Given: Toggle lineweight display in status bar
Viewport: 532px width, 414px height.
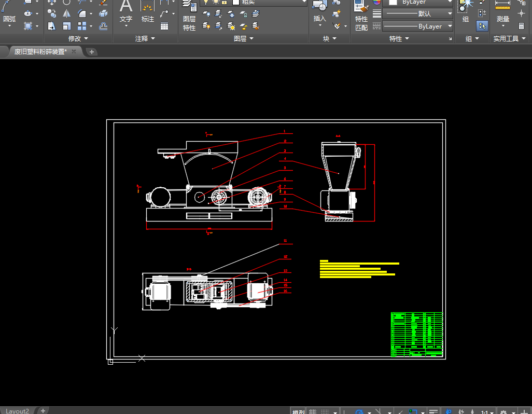Looking at the screenshot, I should tap(433, 411).
